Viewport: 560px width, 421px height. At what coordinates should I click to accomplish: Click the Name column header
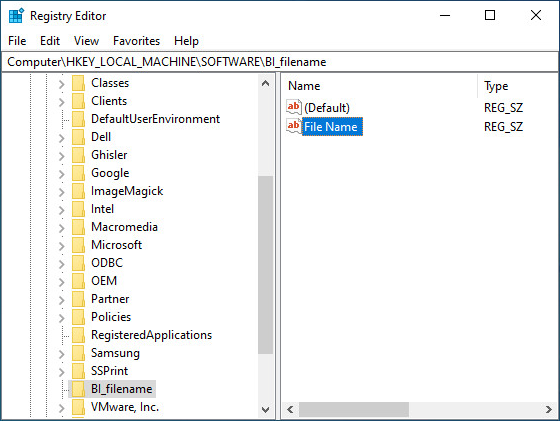[x=379, y=86]
